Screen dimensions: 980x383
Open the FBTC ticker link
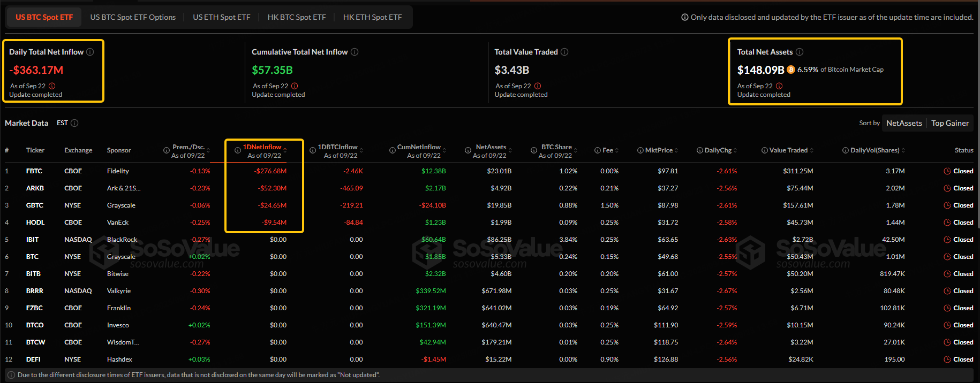click(x=34, y=171)
